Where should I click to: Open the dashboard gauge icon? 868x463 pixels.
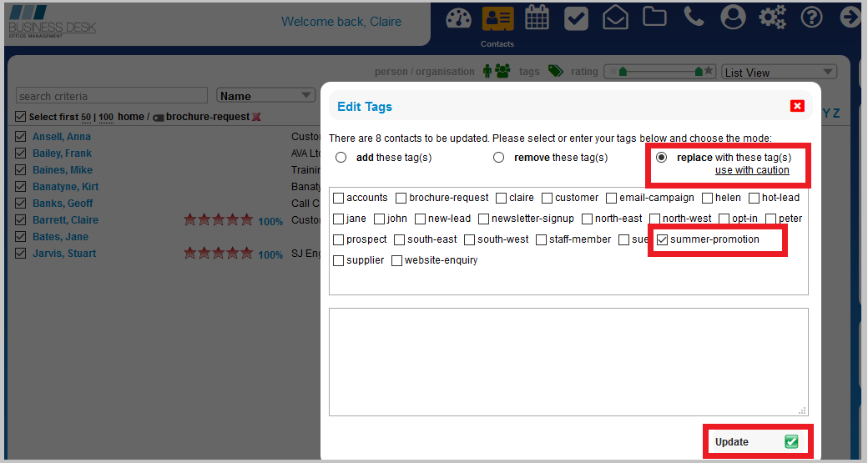pyautogui.click(x=458, y=18)
